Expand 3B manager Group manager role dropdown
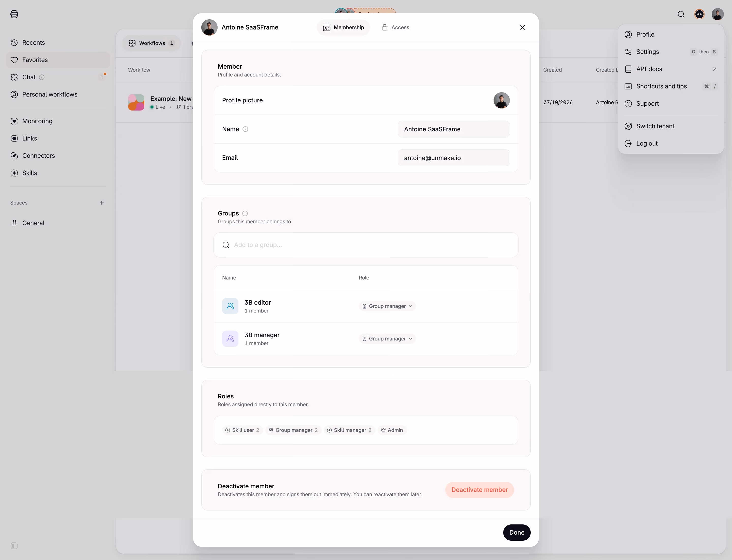The height and width of the screenshot is (560, 732). (387, 339)
